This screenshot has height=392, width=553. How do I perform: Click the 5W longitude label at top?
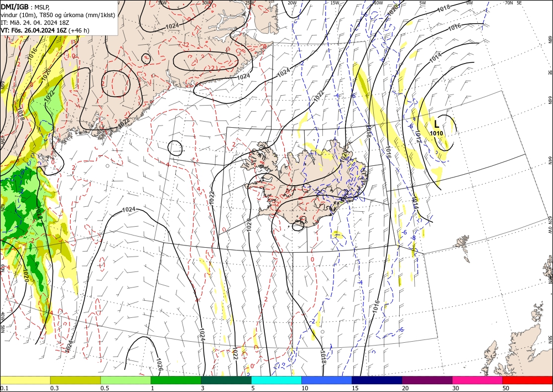pyautogui.click(x=423, y=2)
